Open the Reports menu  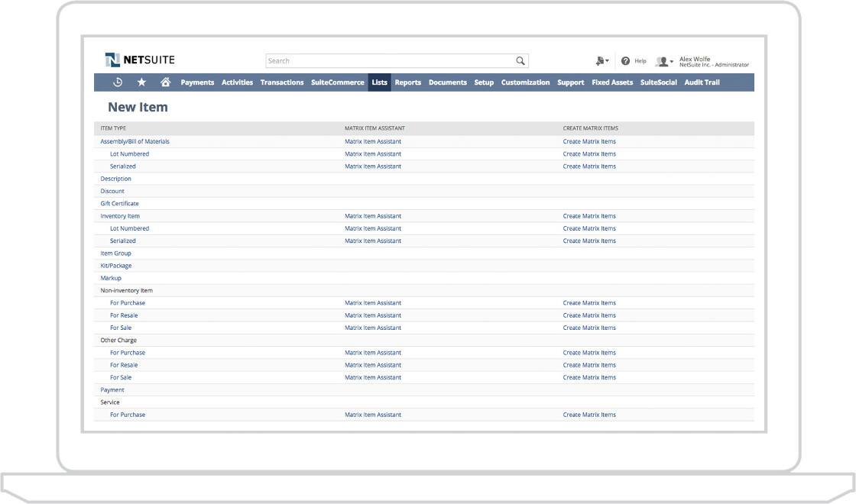pyautogui.click(x=408, y=82)
